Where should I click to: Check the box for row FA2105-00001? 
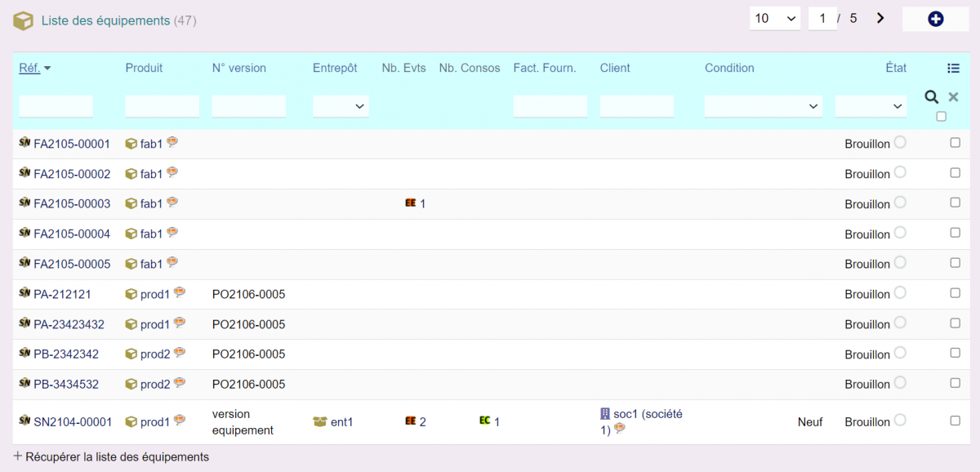[x=955, y=143]
